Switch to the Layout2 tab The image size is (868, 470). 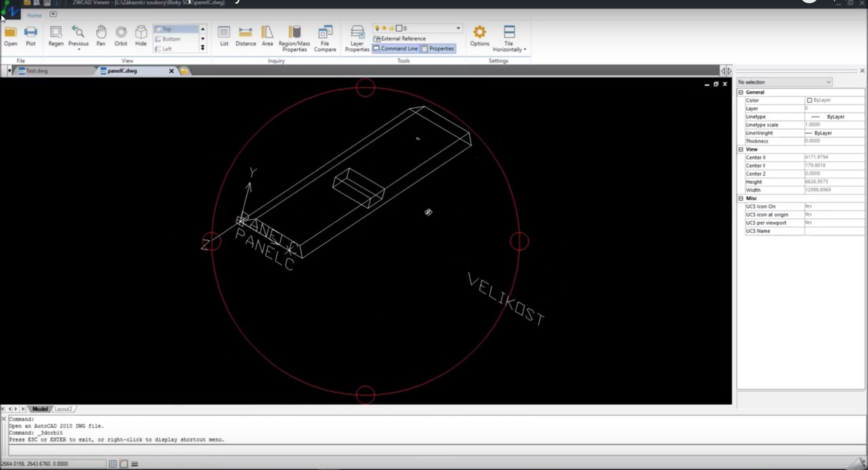point(63,409)
